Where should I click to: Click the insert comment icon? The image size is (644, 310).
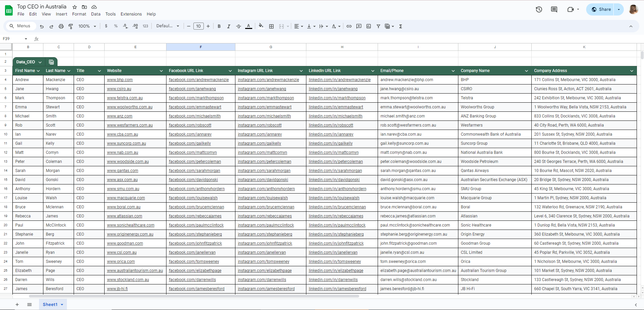click(x=359, y=26)
